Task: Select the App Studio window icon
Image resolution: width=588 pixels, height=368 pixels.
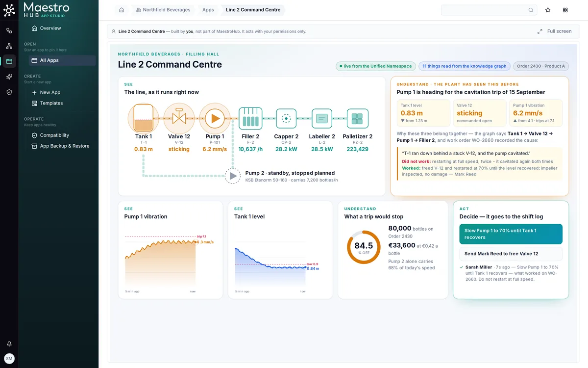Action: 9,61
